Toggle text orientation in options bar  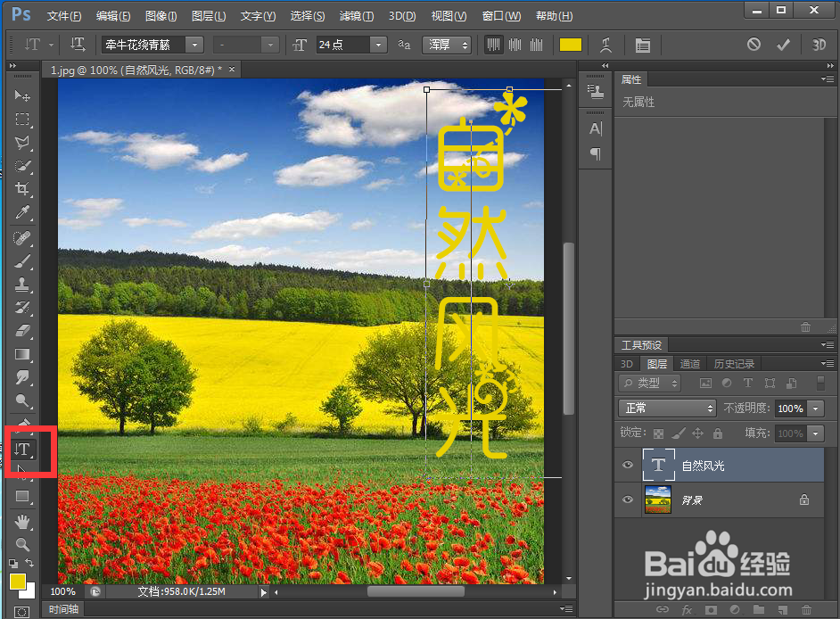point(78,45)
